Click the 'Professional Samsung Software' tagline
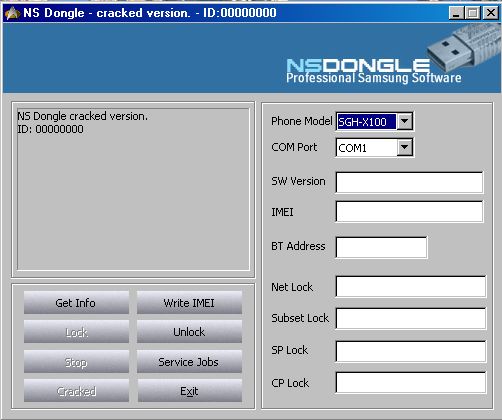The image size is (502, 420). coord(374,78)
